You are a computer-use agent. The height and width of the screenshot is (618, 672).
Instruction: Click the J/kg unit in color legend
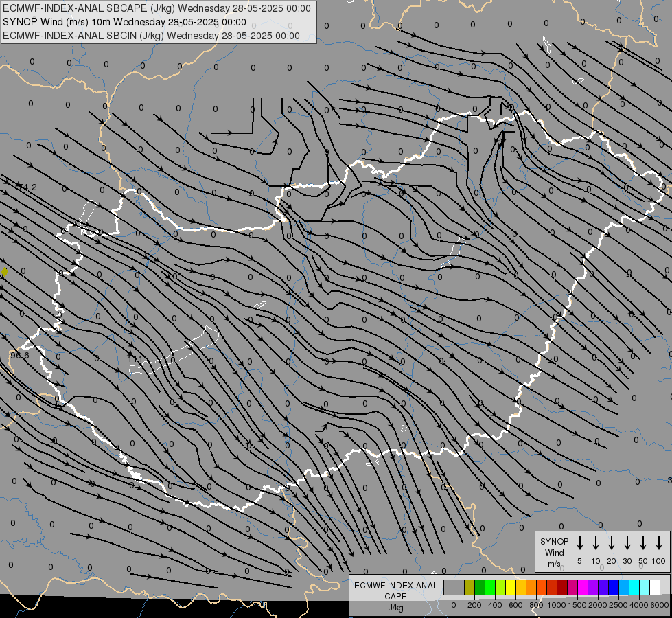[x=395, y=608]
